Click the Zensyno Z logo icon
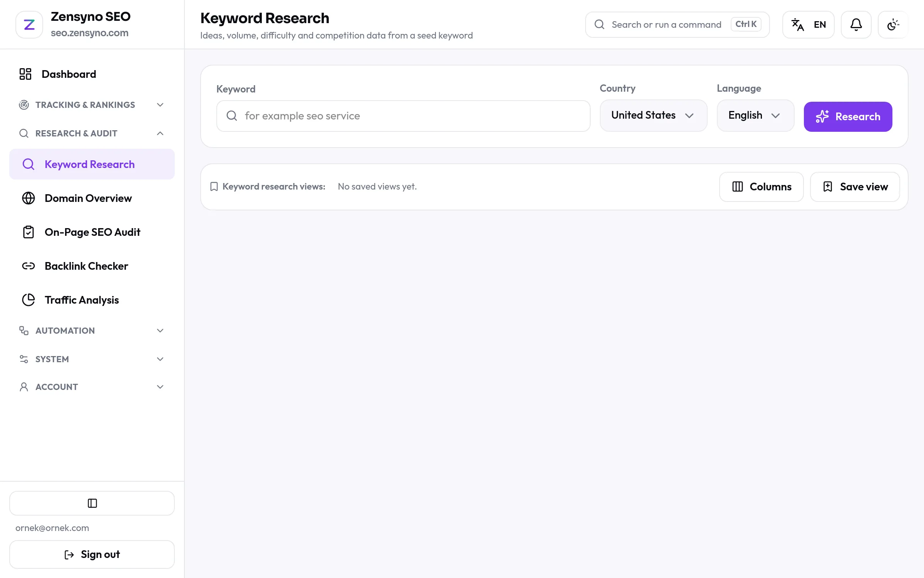 click(x=29, y=25)
